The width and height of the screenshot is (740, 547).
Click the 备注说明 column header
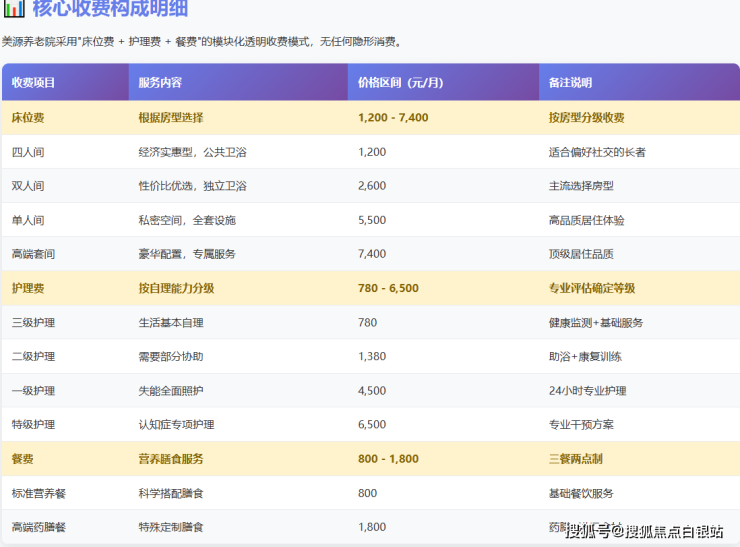pos(571,82)
